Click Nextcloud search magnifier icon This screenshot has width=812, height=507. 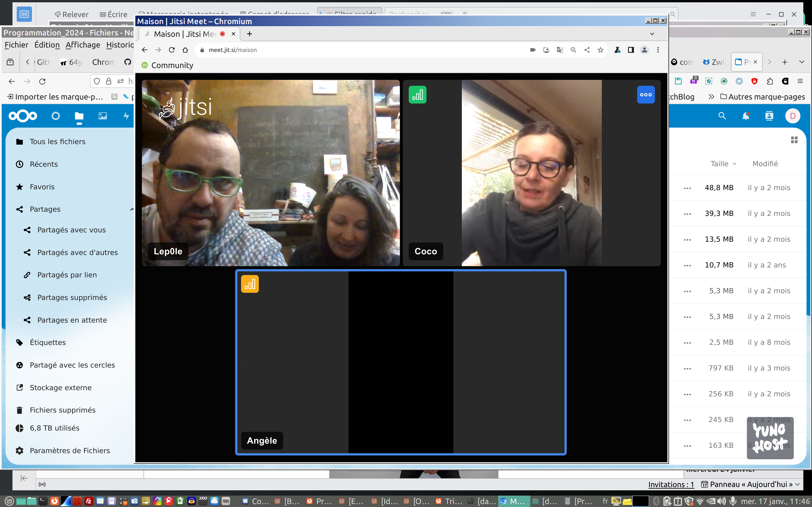(722, 116)
